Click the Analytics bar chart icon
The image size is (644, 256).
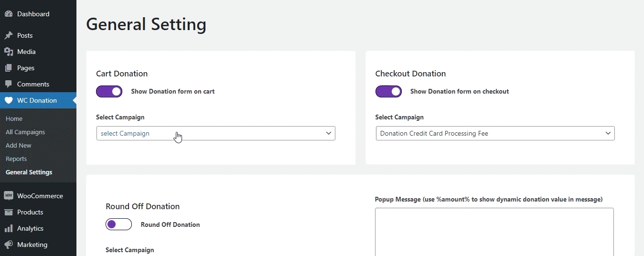click(x=9, y=228)
